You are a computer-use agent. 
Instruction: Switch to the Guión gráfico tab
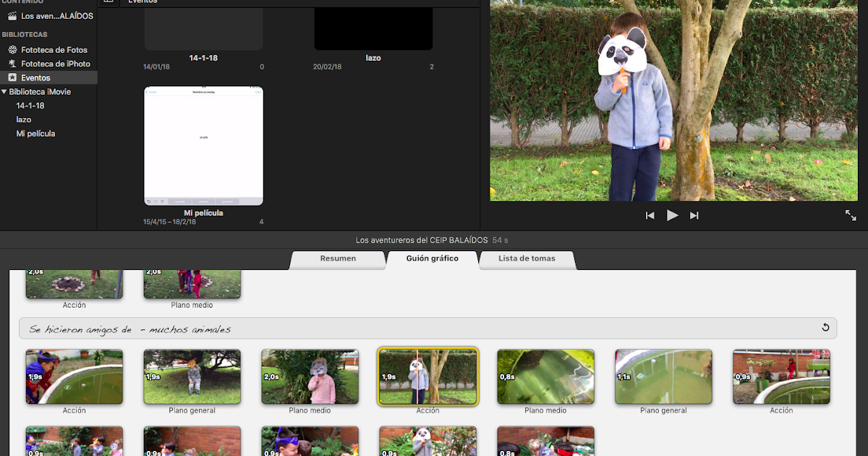point(433,259)
